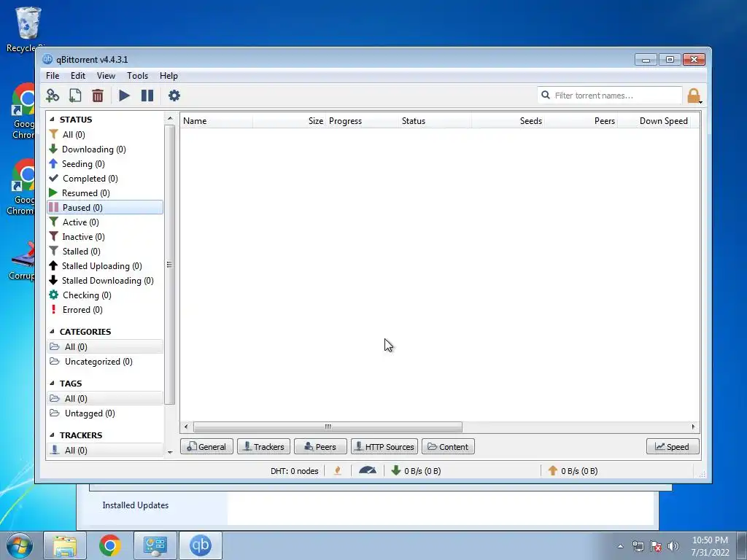
Task: Select the Completed (0) filter
Action: (105, 179)
